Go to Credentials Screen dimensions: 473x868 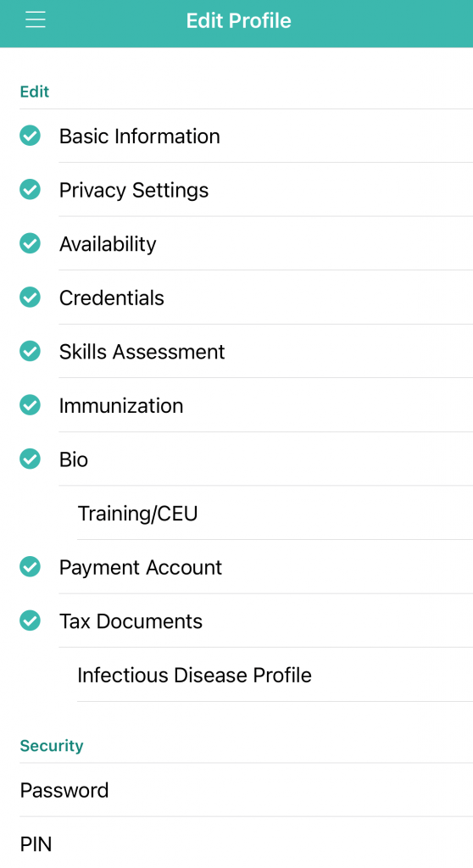[x=236, y=298]
